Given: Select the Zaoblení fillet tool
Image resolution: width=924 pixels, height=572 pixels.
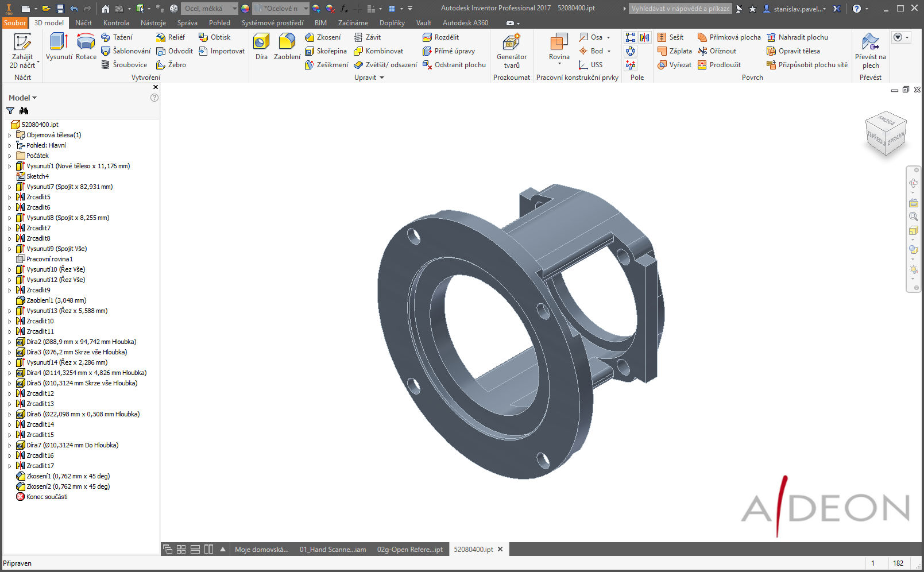Looking at the screenshot, I should pos(287,47).
